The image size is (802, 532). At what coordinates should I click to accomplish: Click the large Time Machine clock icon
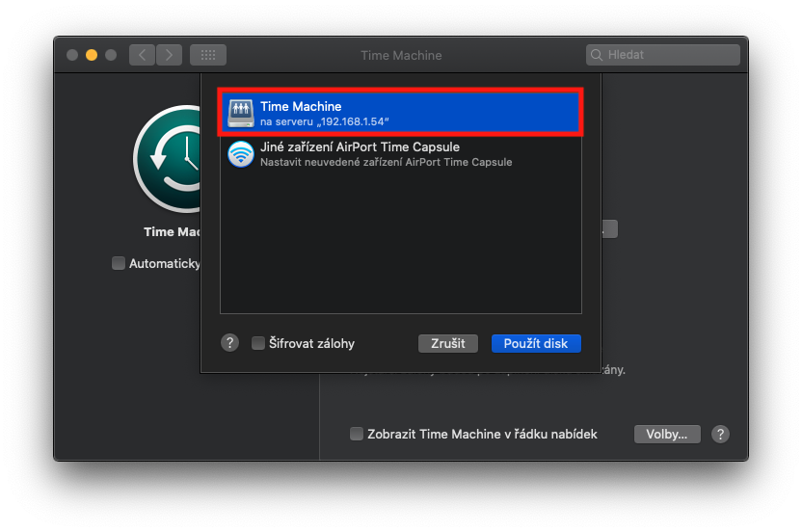tap(169, 161)
